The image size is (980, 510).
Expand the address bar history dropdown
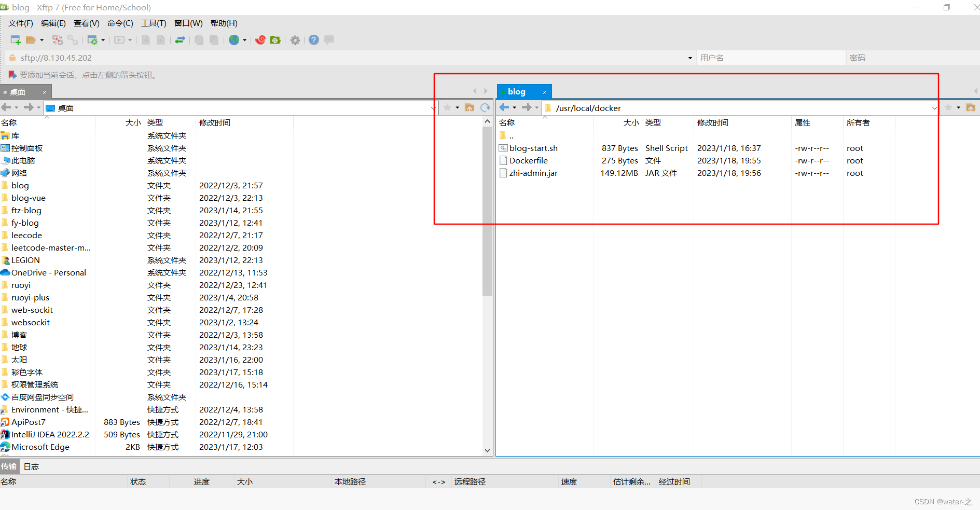(x=690, y=58)
